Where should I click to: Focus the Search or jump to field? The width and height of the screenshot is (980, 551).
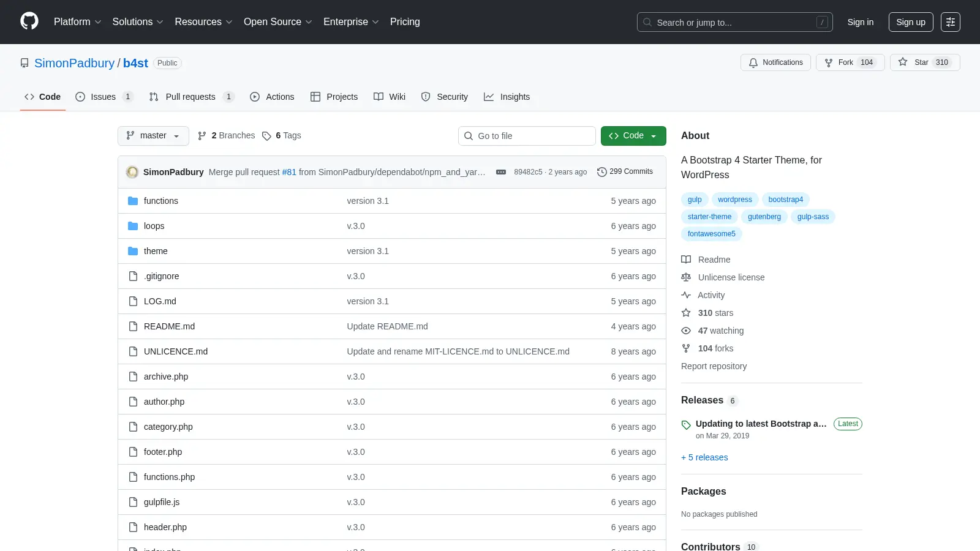coord(735,22)
